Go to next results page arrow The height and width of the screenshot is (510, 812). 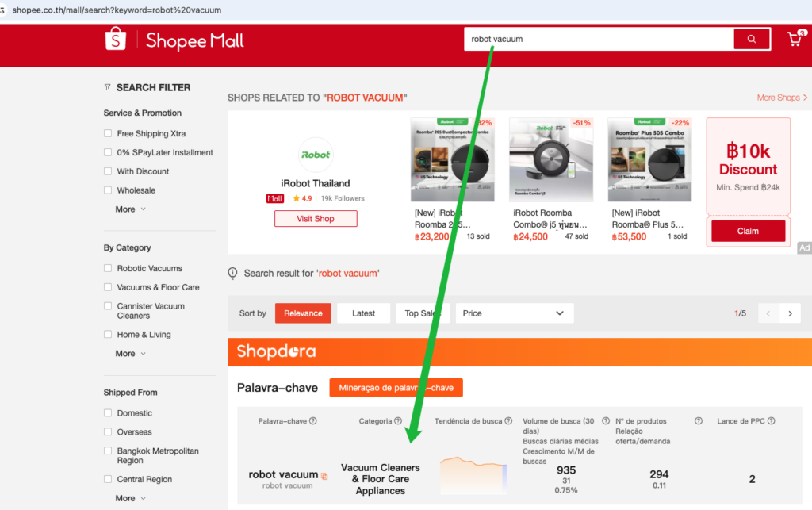point(790,313)
